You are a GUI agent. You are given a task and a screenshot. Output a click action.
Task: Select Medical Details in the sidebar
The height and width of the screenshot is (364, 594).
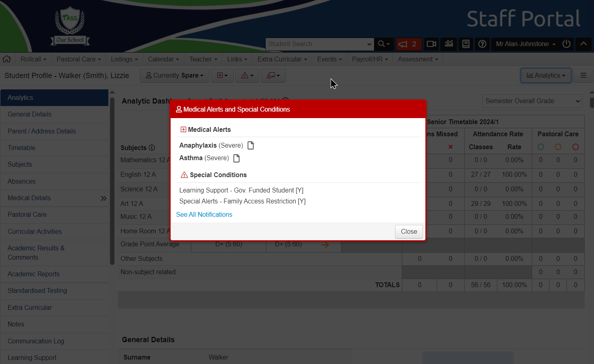pyautogui.click(x=29, y=198)
